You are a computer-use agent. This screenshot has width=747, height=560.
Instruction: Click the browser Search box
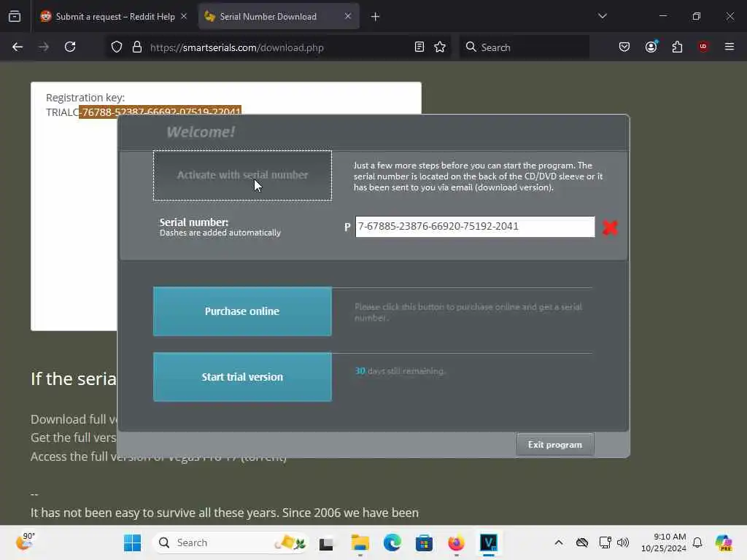coord(524,47)
